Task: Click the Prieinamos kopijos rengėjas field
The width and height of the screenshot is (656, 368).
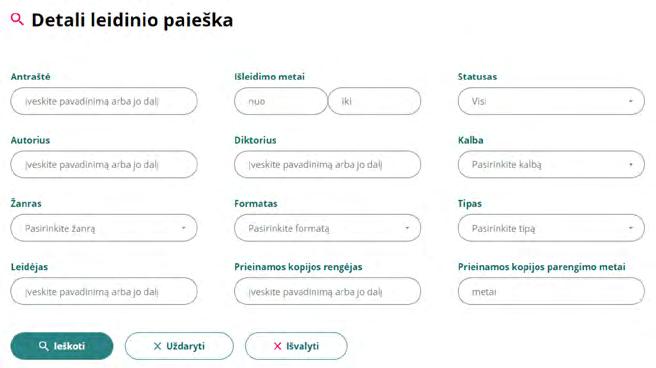Action: pyautogui.click(x=327, y=291)
